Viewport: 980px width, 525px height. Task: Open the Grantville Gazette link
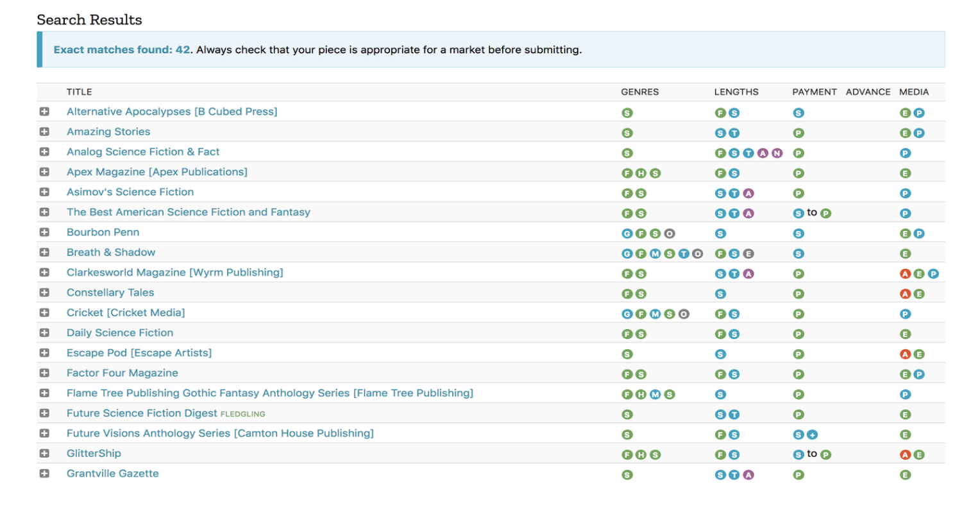pyautogui.click(x=113, y=474)
